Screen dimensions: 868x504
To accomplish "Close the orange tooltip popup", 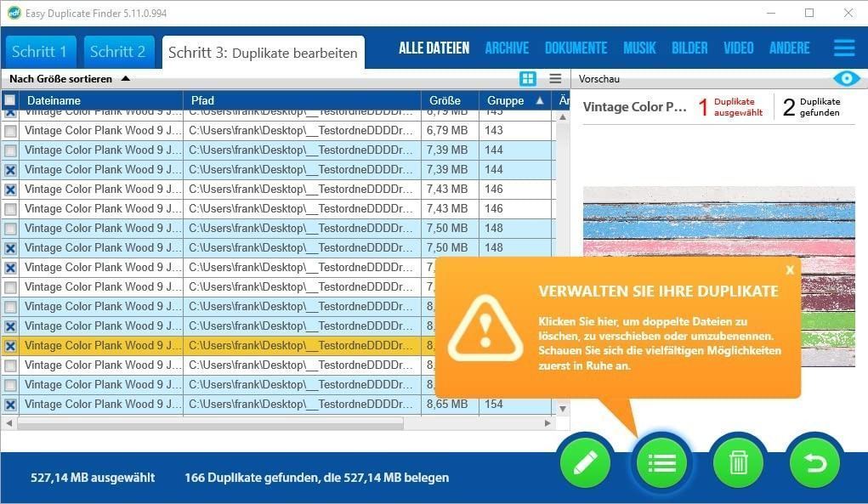I will click(790, 269).
